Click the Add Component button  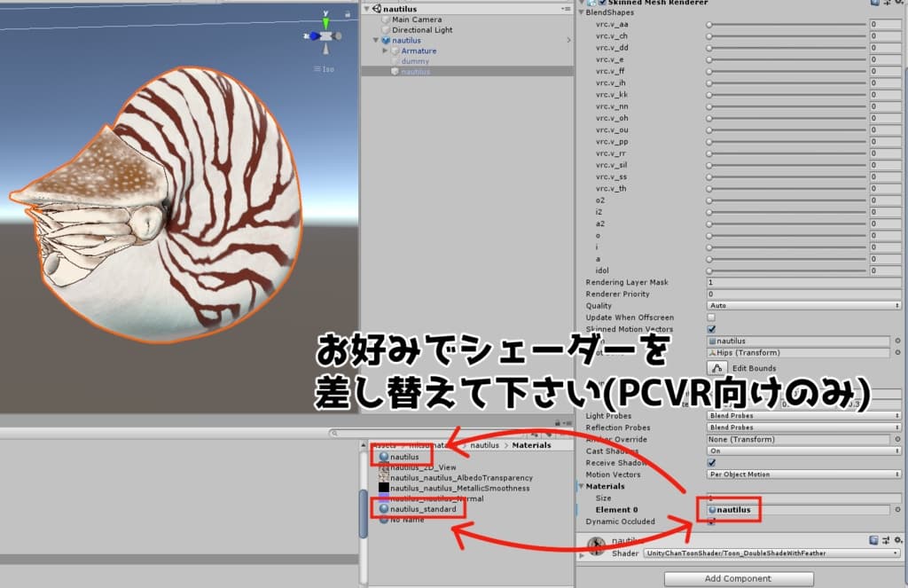point(739,578)
